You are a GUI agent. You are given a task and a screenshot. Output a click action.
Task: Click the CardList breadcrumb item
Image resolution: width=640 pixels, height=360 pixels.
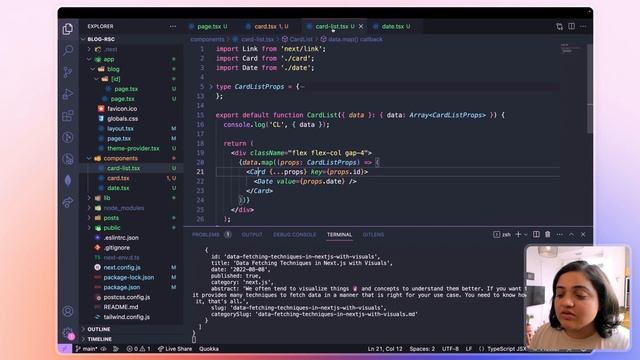click(301, 39)
